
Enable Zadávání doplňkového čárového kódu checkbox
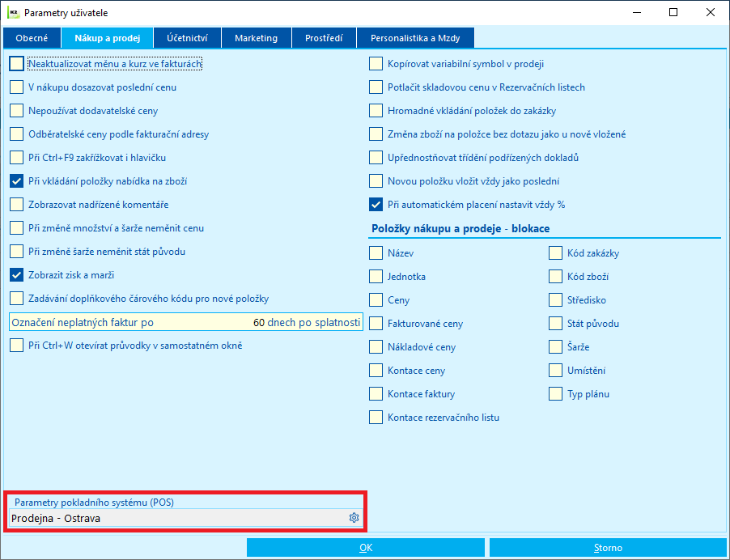click(16, 299)
